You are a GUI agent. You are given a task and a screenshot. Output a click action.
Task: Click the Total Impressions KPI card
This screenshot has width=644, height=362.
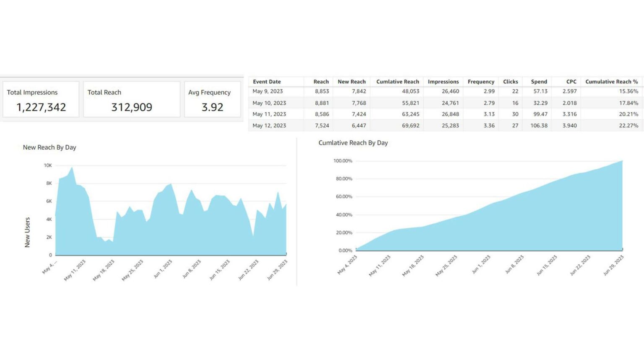41,99
